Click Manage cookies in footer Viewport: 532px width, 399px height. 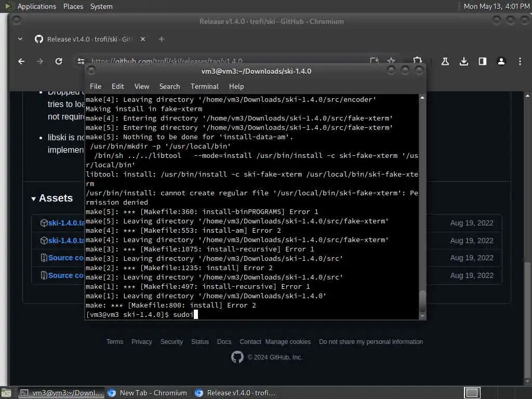pyautogui.click(x=288, y=342)
